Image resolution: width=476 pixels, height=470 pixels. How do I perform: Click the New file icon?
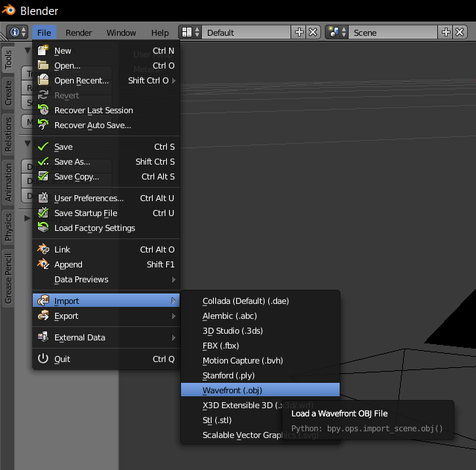[42, 51]
